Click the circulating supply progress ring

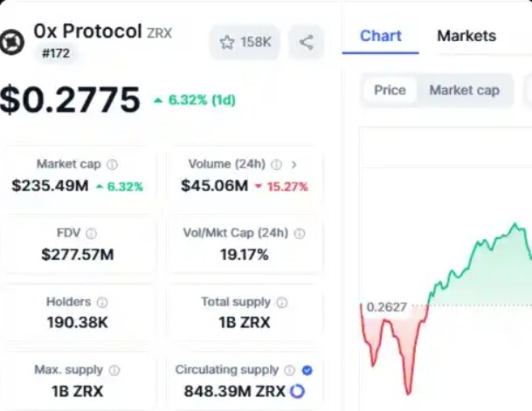(298, 391)
